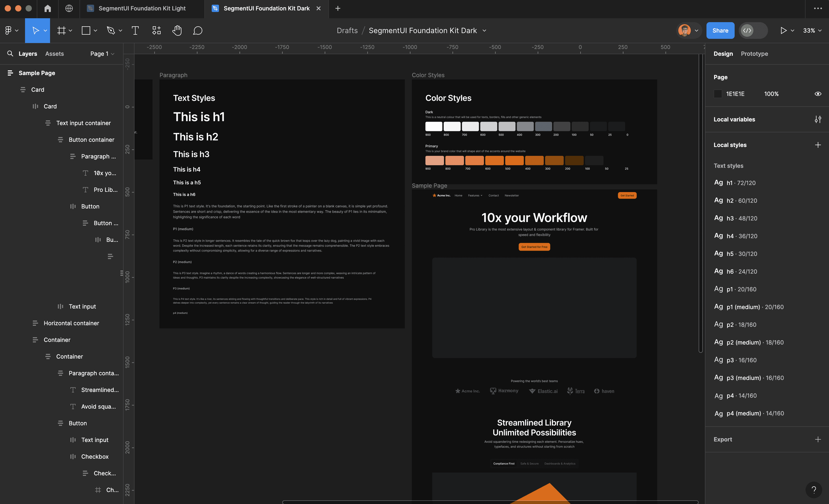Select the Frame tool
This screenshot has height=504, width=829.
pyautogui.click(x=62, y=30)
